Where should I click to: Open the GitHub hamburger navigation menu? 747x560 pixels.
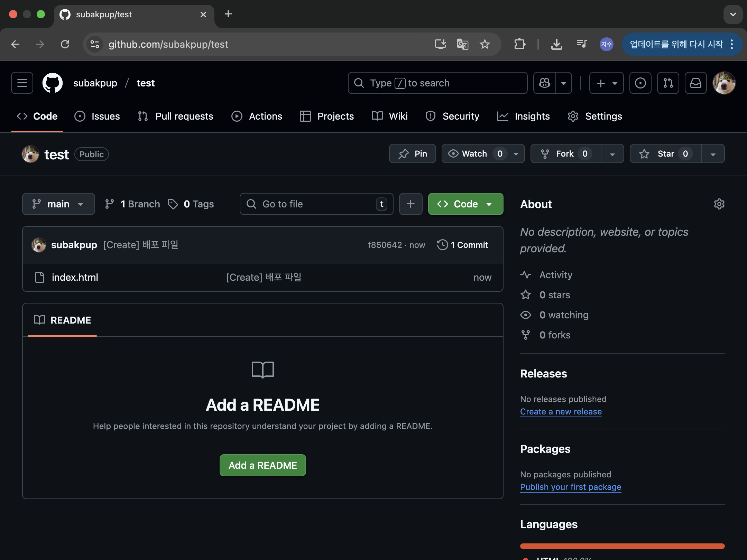coord(22,83)
